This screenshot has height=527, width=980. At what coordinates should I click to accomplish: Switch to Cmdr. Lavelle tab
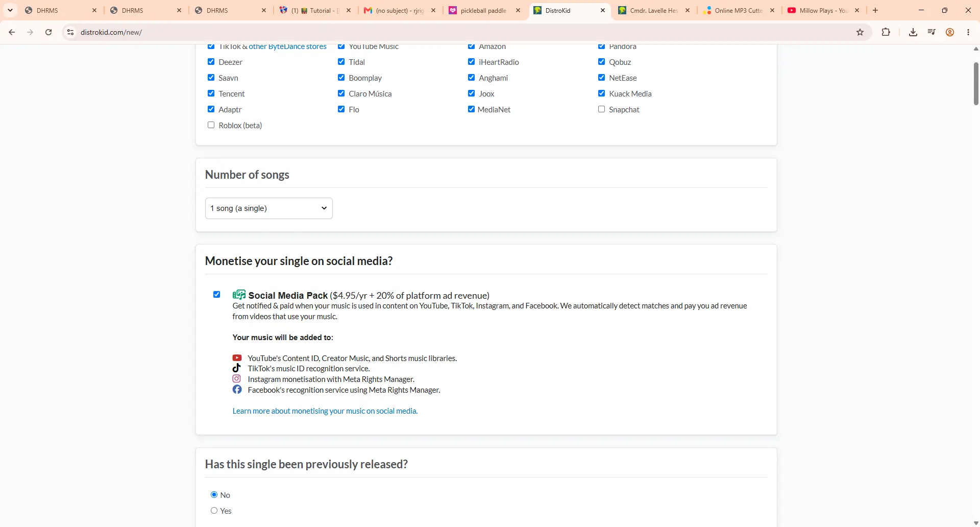tap(654, 10)
